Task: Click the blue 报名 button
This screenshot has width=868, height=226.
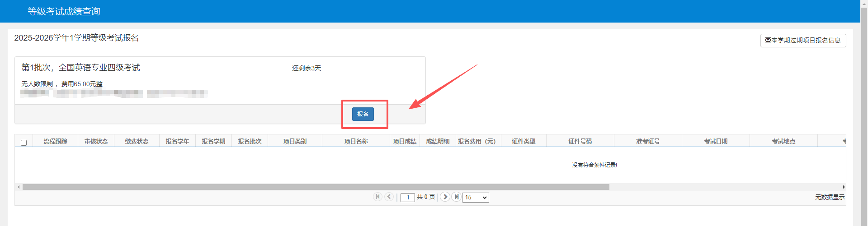Action: [363, 114]
